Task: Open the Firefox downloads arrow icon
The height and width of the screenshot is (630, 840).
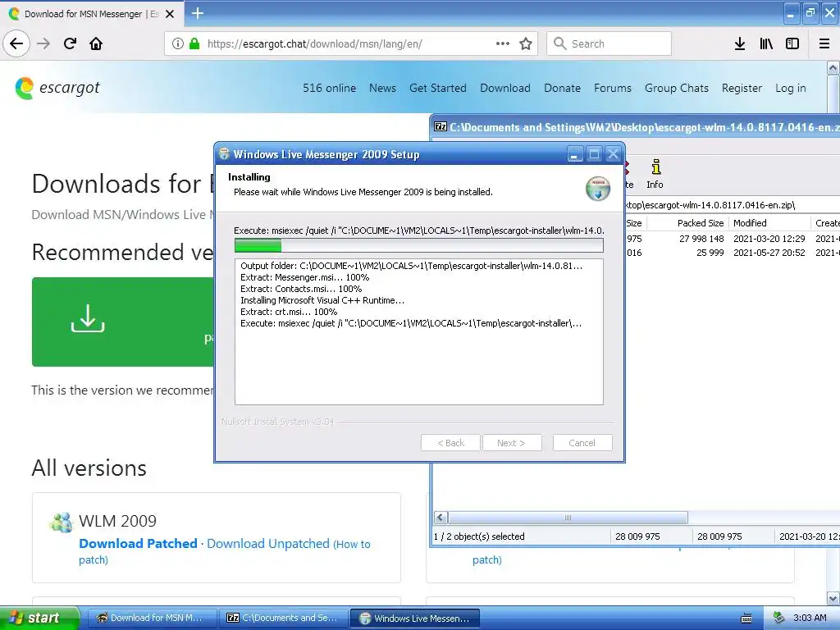Action: click(x=740, y=43)
